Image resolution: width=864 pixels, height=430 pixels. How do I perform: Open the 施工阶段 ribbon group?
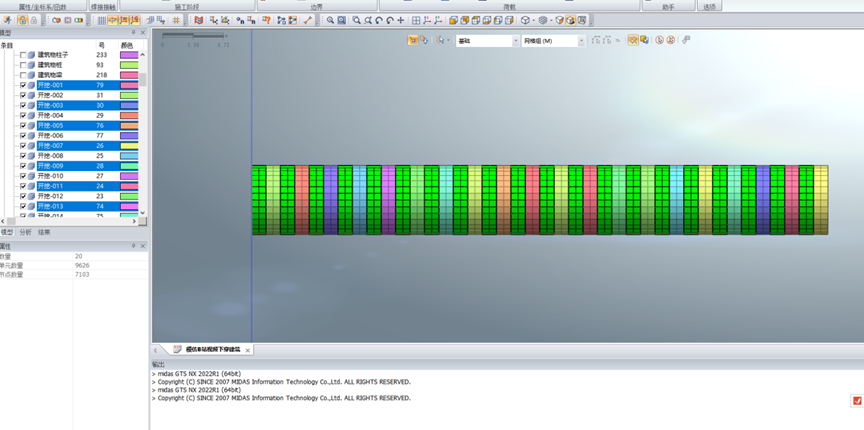[187, 7]
